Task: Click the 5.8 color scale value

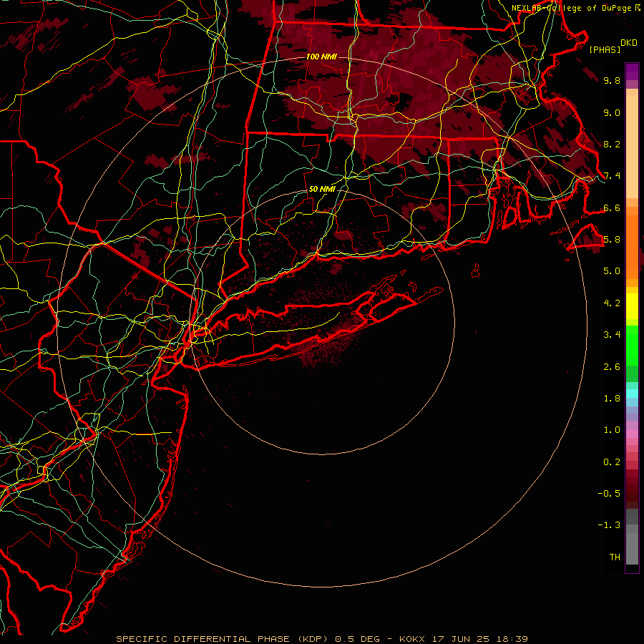Action: point(612,240)
